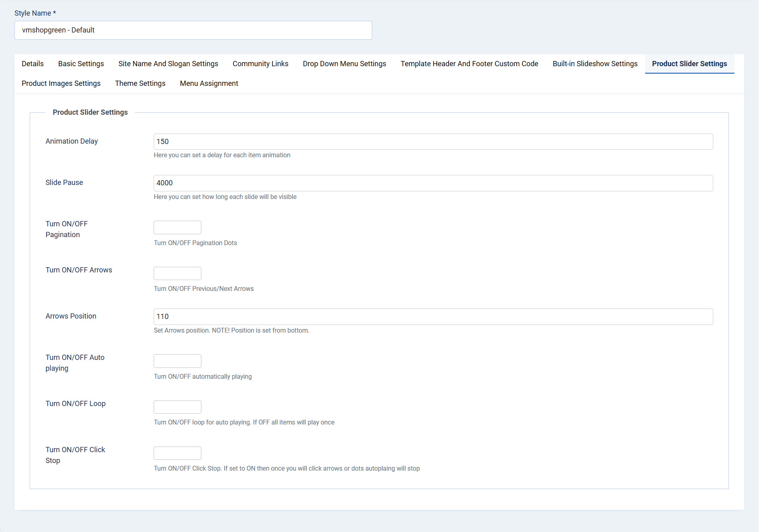Go to the Theme Settings tab
Screen dimensions: 759x532
click(x=140, y=83)
